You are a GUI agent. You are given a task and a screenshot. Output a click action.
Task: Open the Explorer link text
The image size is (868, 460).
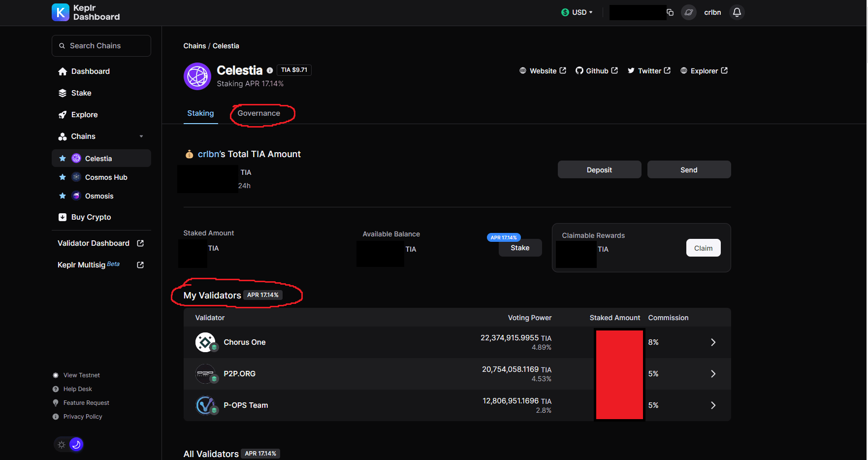coord(704,71)
